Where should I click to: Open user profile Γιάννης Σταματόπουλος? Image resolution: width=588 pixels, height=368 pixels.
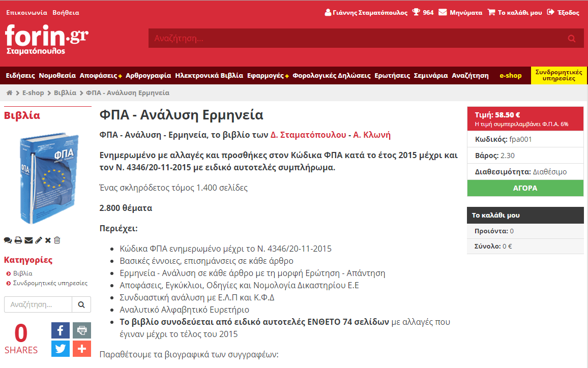366,12
